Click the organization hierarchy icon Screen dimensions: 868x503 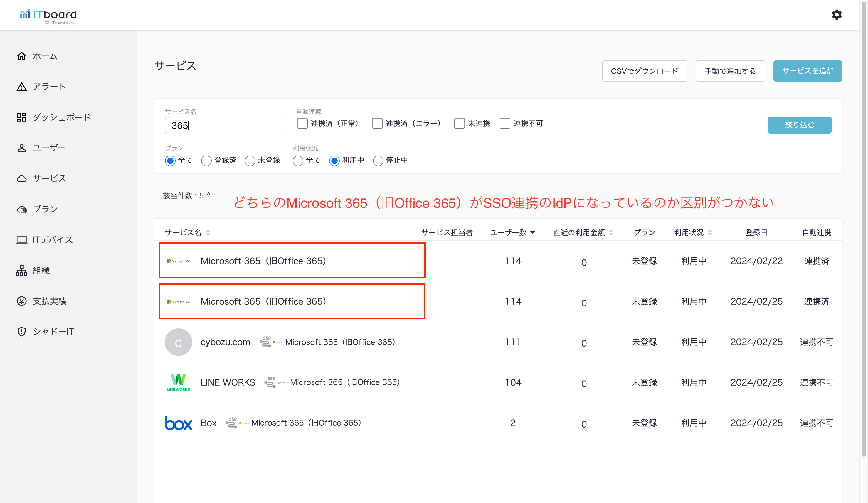tap(22, 271)
